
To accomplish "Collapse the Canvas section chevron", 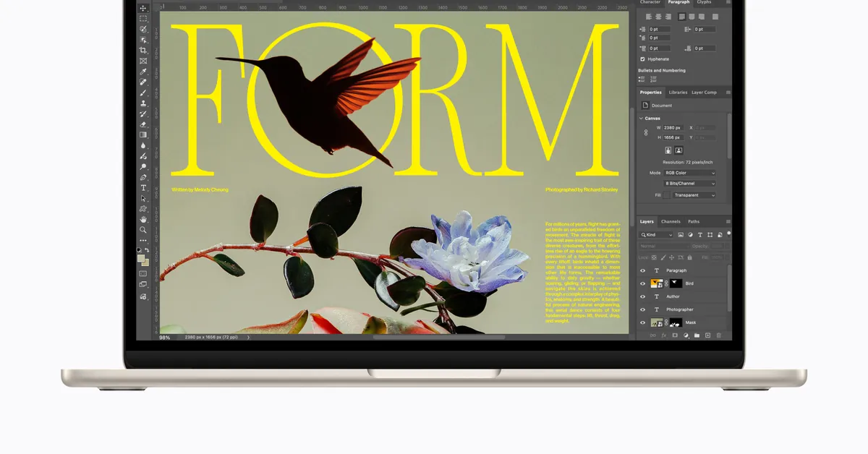I will (641, 119).
